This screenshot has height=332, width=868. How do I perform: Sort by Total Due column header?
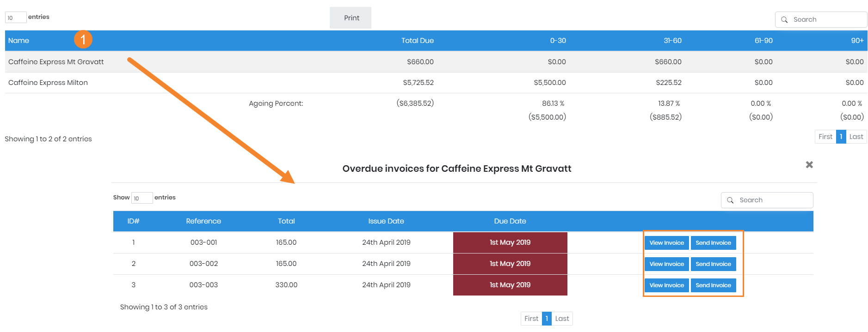(x=417, y=41)
